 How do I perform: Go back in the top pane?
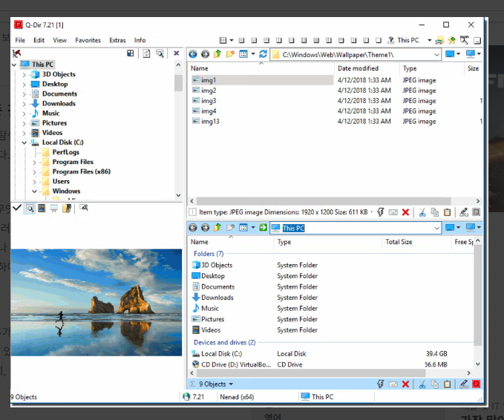[x=192, y=54]
